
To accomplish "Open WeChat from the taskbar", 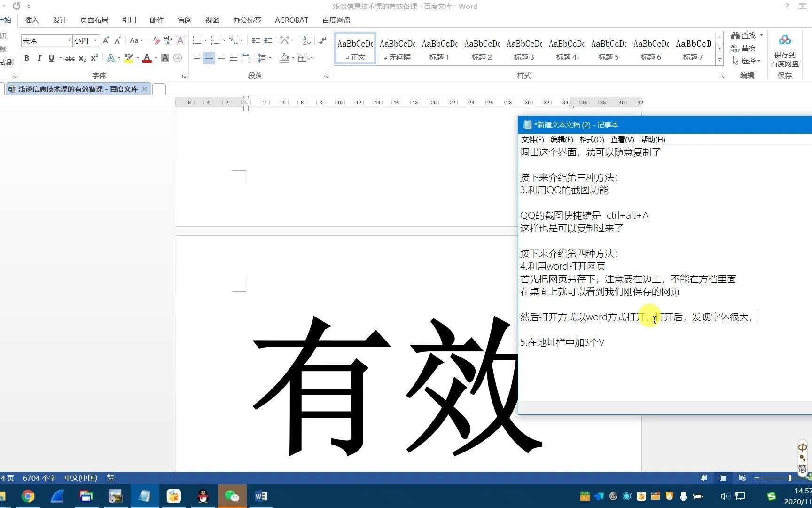I will pyautogui.click(x=232, y=496).
